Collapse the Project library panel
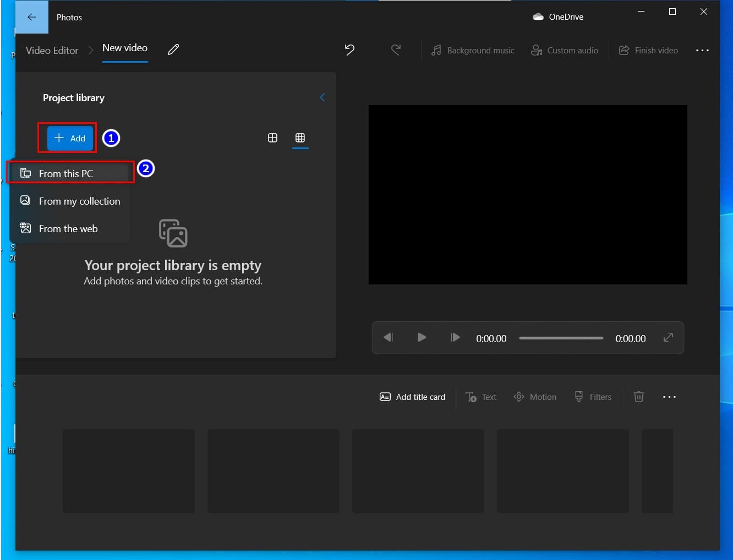 click(322, 97)
